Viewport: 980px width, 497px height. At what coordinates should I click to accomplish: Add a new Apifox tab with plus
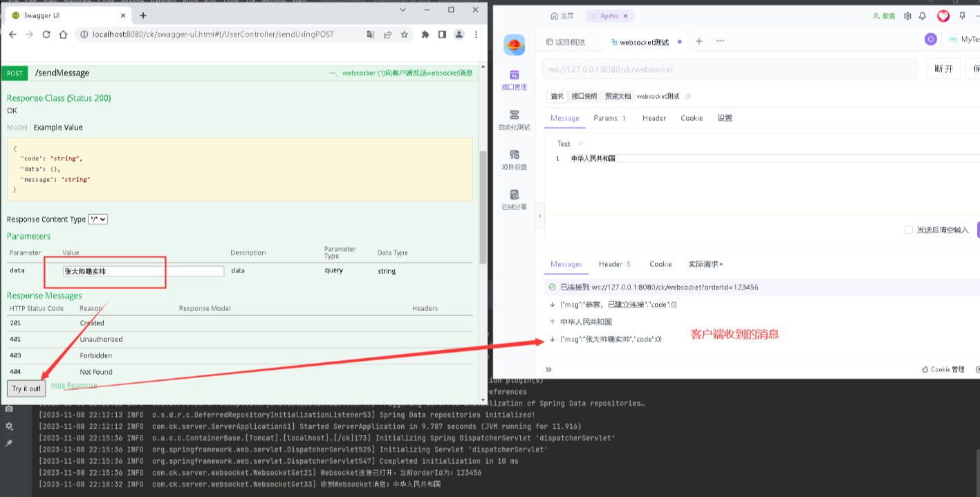[699, 41]
